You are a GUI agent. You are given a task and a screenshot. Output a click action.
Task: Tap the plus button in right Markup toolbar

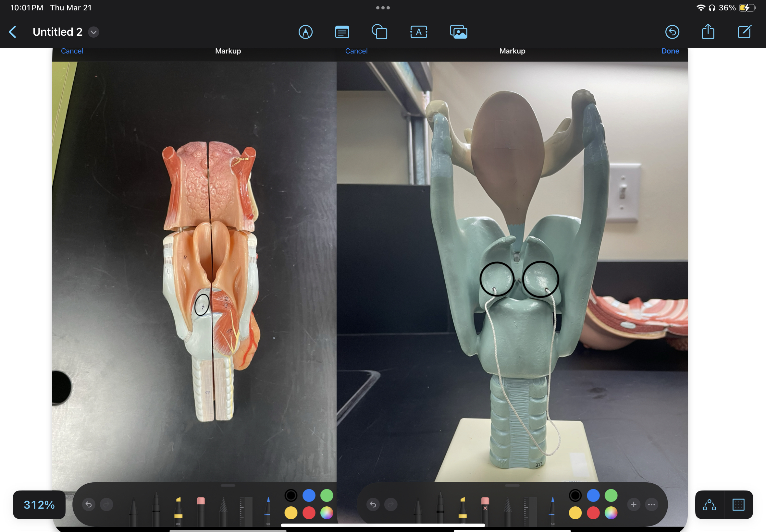634,504
